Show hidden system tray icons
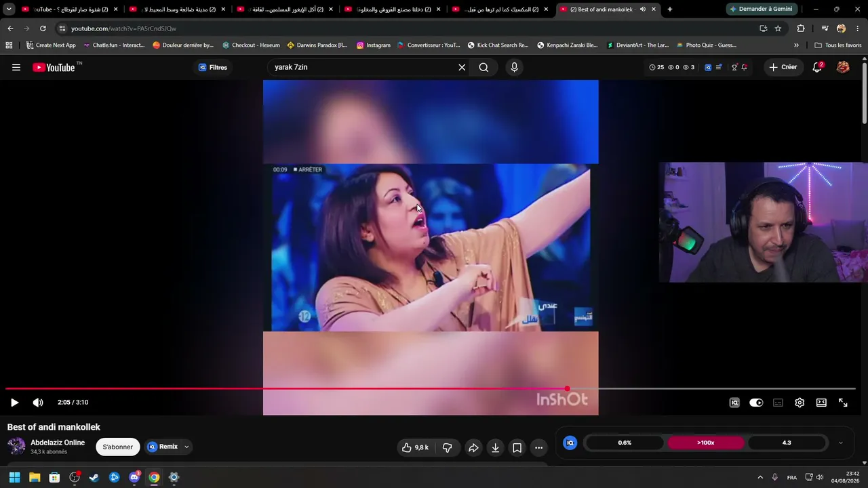This screenshot has width=868, height=488. [x=759, y=477]
